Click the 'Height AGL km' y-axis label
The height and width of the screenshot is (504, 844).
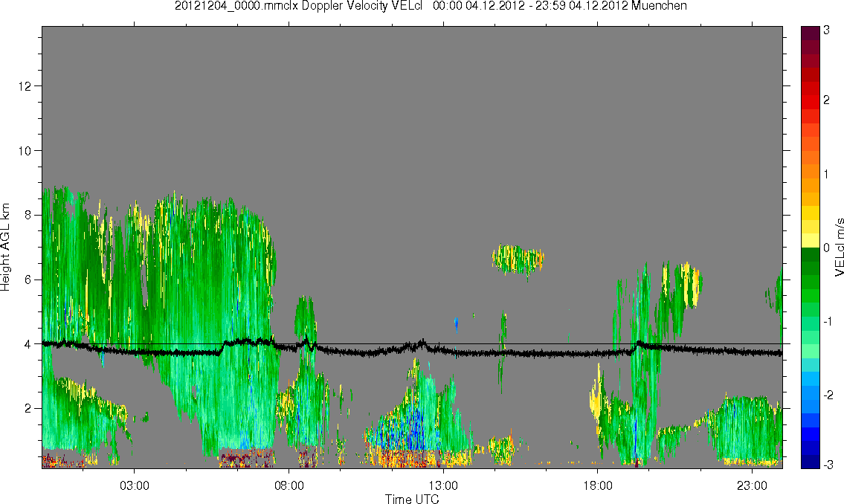(5, 247)
